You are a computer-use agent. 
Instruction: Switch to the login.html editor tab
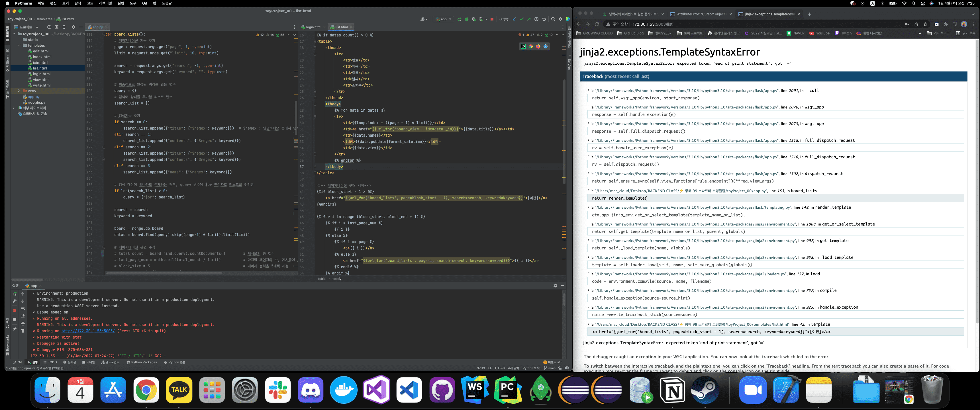pos(313,27)
